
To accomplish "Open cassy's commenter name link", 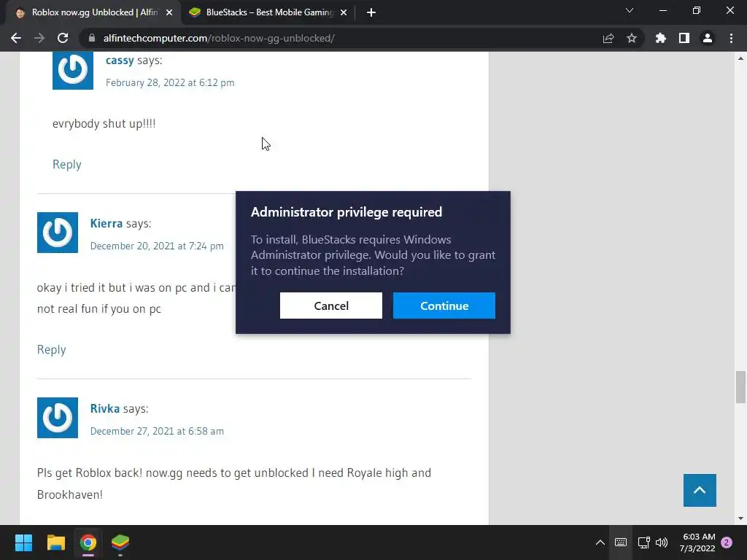I will (120, 61).
